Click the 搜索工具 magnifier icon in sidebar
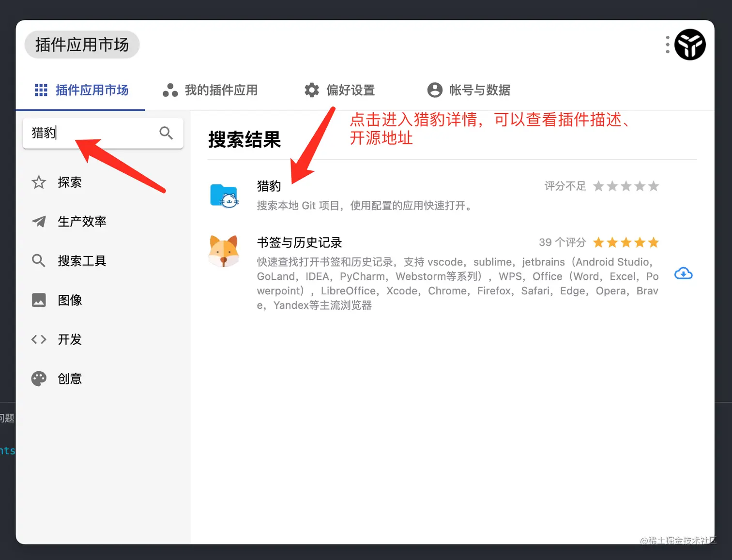The image size is (732, 560). (39, 261)
